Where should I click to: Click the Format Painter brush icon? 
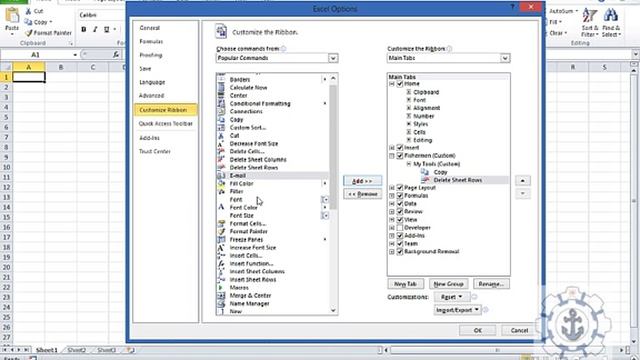click(28, 33)
